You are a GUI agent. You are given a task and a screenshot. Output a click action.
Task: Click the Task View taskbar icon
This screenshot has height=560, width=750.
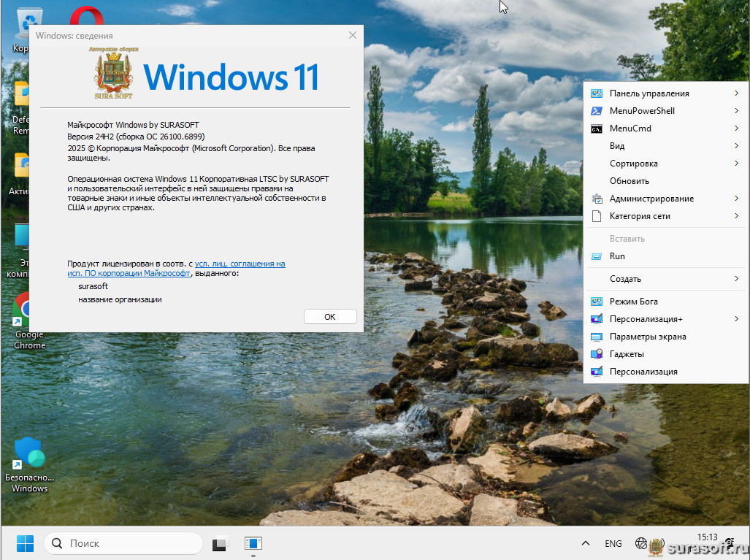(219, 543)
